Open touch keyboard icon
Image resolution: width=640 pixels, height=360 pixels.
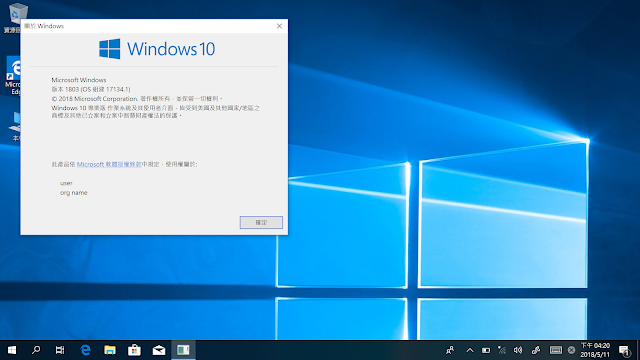coord(556,350)
